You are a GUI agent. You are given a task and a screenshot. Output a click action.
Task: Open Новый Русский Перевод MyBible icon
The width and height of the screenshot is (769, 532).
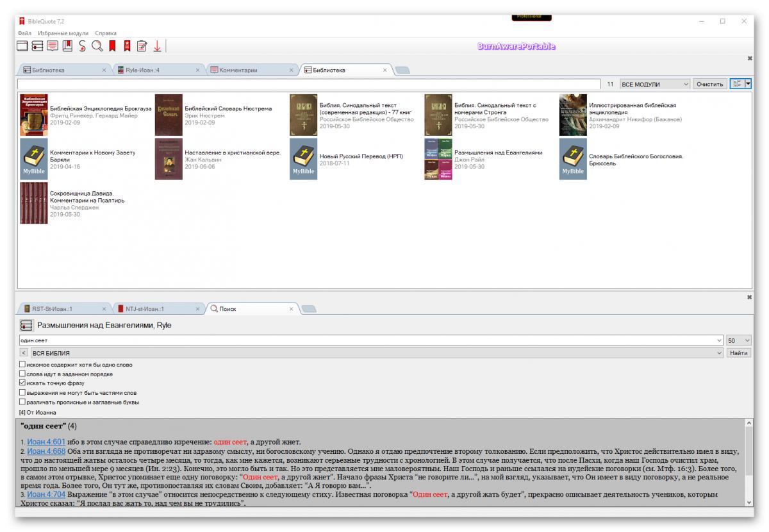tap(303, 159)
